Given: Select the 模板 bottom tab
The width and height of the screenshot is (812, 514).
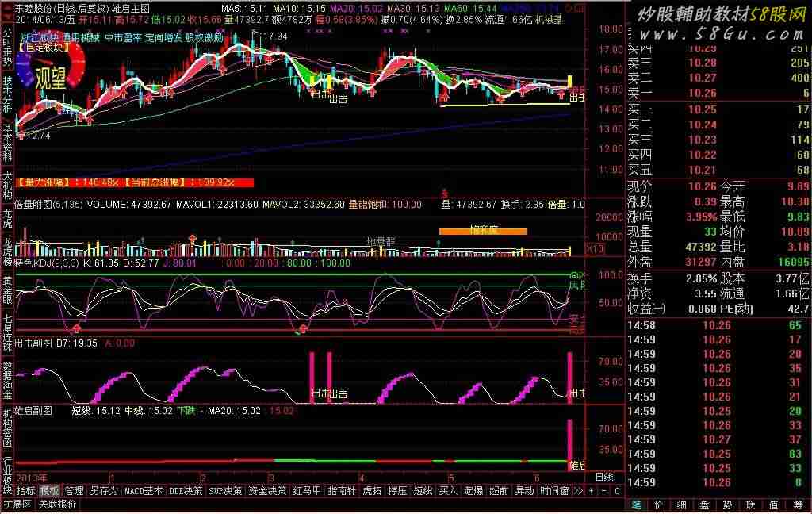Looking at the screenshot, I should 49,491.
